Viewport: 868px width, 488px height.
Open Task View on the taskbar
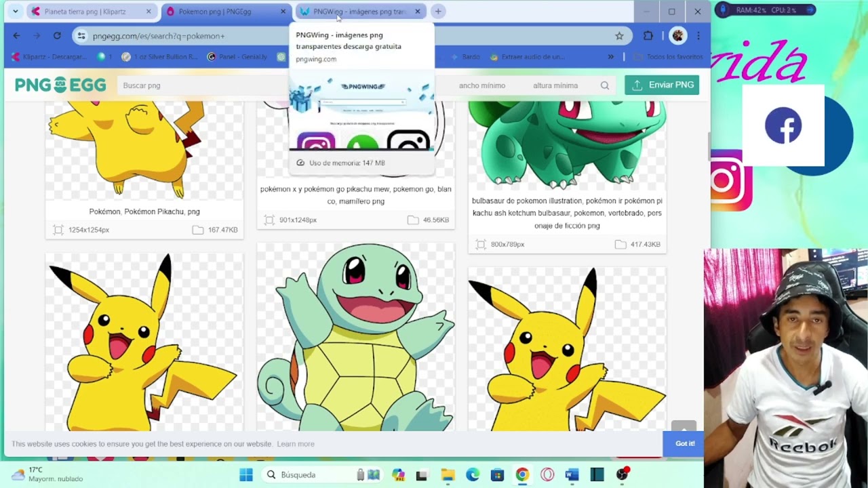pos(422,474)
